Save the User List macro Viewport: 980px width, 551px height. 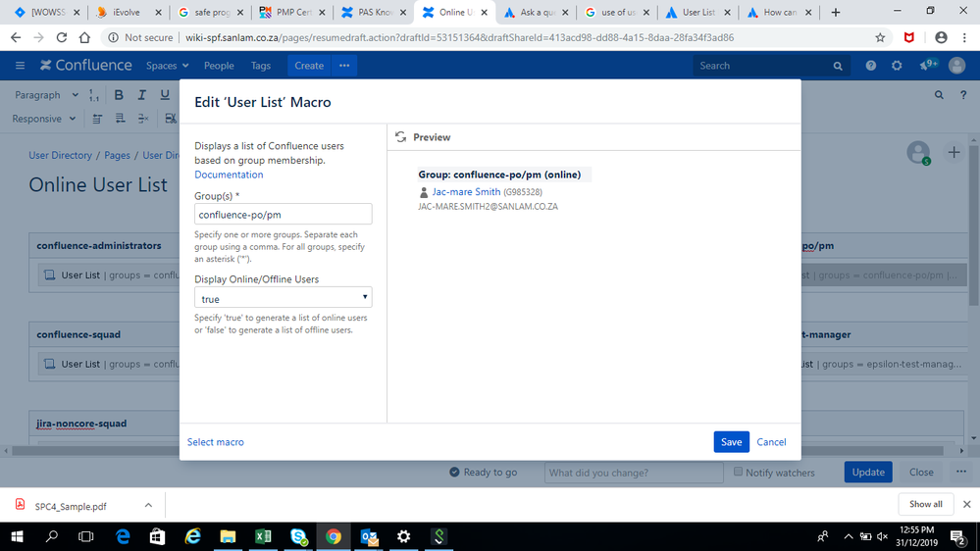[x=731, y=441]
